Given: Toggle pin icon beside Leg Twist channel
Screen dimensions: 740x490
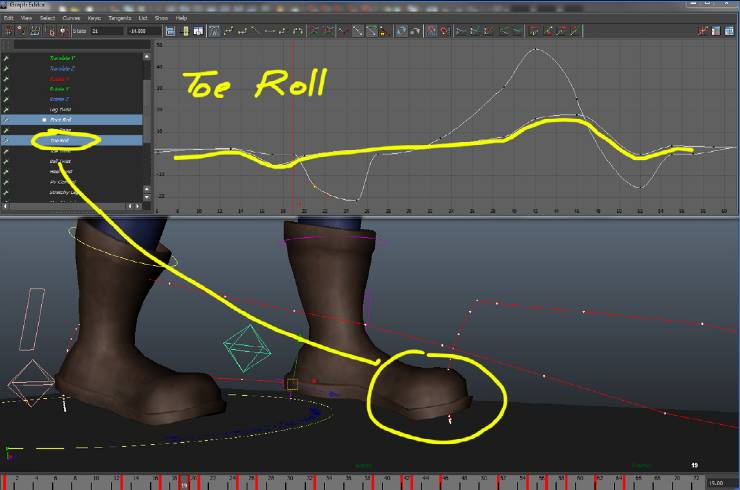Looking at the screenshot, I should 6,109.
